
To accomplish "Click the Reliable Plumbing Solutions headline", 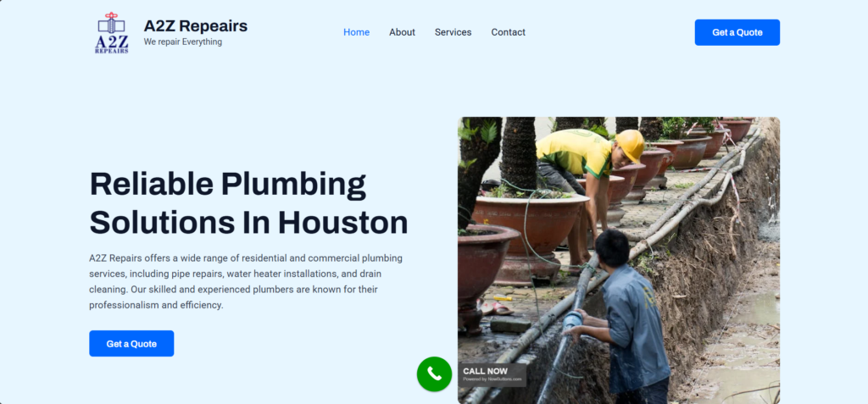I will point(248,202).
